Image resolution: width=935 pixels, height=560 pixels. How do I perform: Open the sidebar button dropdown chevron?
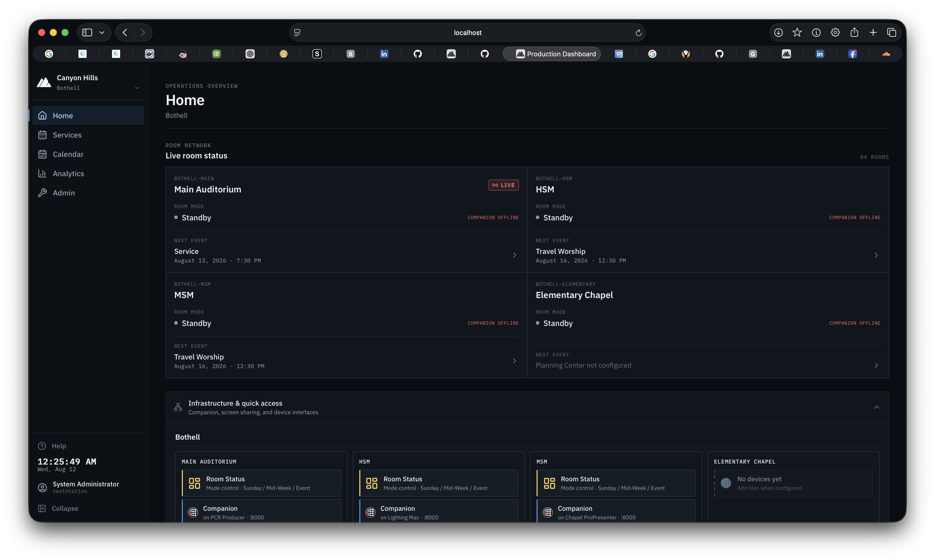[x=102, y=32]
